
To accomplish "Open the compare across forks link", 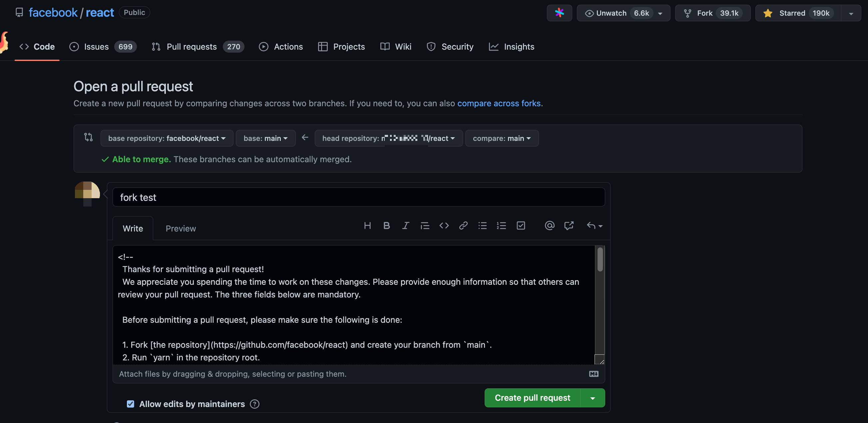I will [x=499, y=103].
